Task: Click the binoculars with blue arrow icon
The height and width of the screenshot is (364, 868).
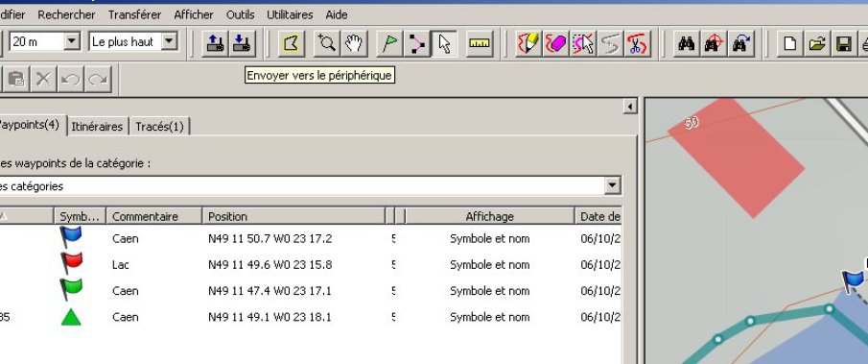Action: 741,43
